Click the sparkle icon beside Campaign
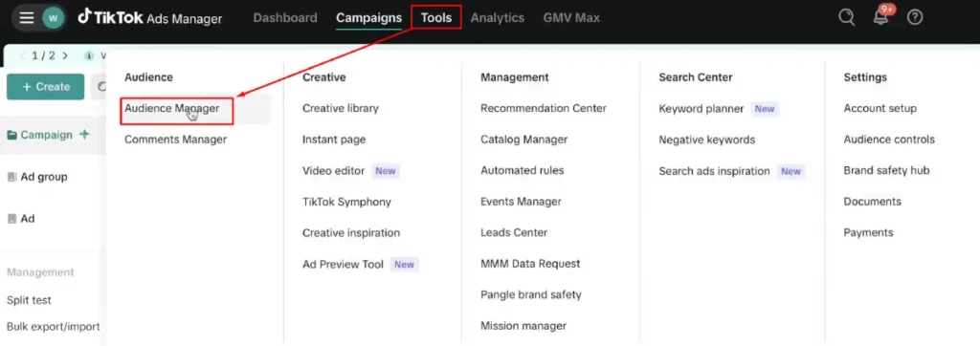980x346 pixels. [x=84, y=134]
